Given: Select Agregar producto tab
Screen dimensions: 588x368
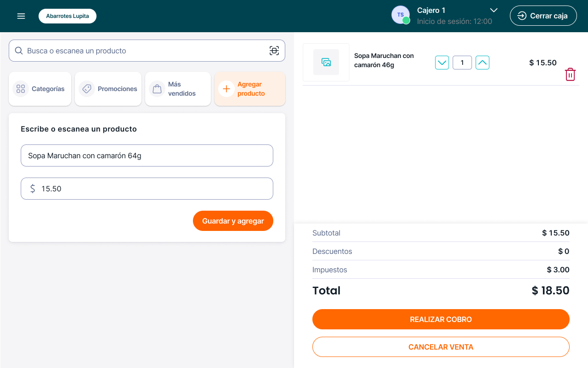Looking at the screenshot, I should 249,89.
